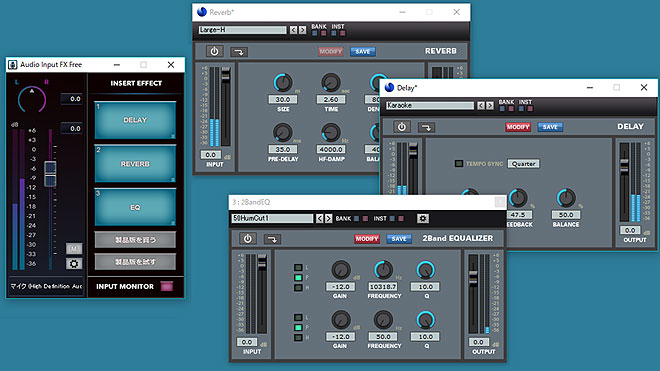The height and width of the screenshot is (371, 660).
Task: Toggle the INPUT MONITOR switch
Action: click(x=167, y=286)
